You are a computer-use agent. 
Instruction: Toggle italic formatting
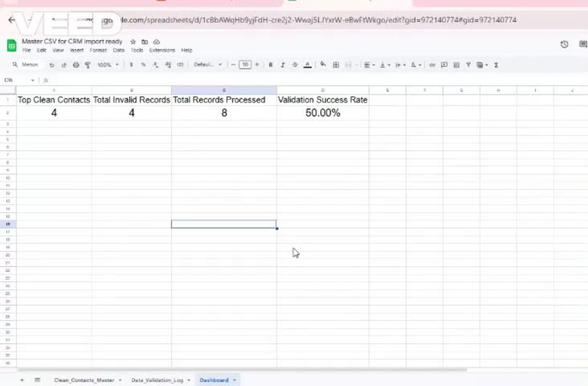[x=283, y=65]
